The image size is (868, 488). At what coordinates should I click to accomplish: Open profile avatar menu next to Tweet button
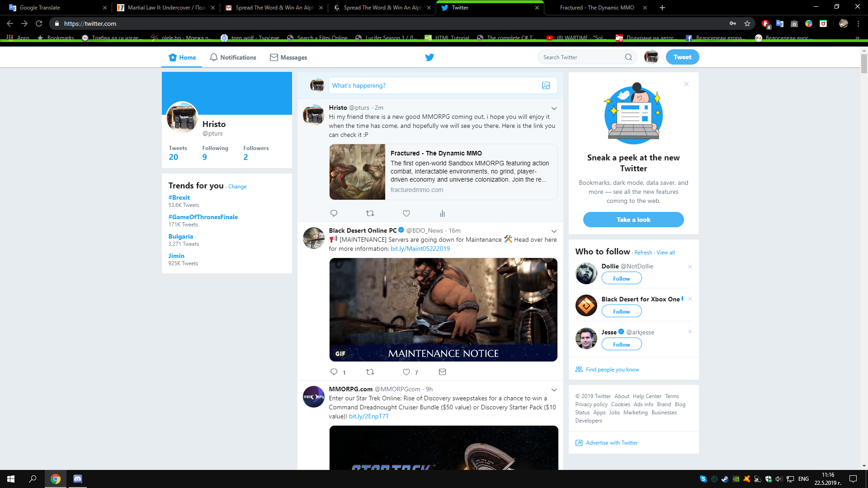(651, 57)
